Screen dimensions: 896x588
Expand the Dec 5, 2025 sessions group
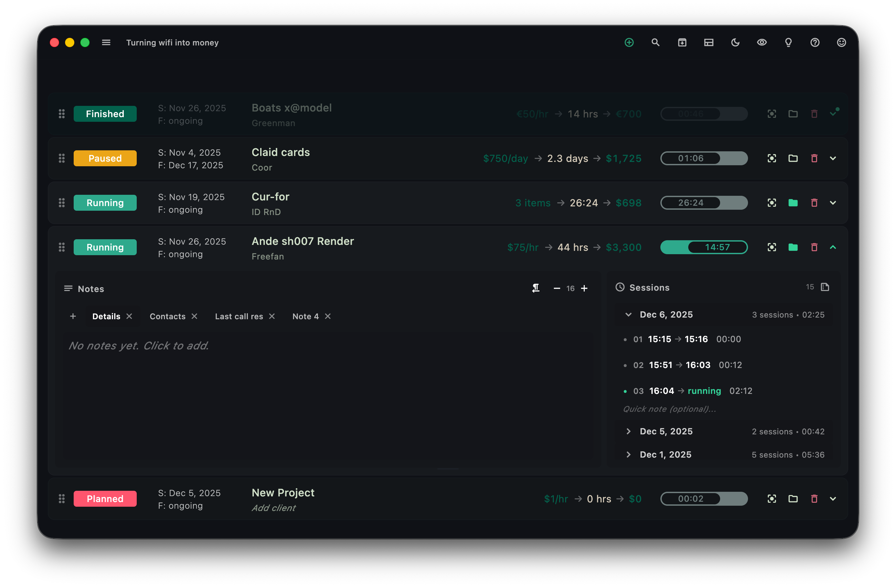629,431
